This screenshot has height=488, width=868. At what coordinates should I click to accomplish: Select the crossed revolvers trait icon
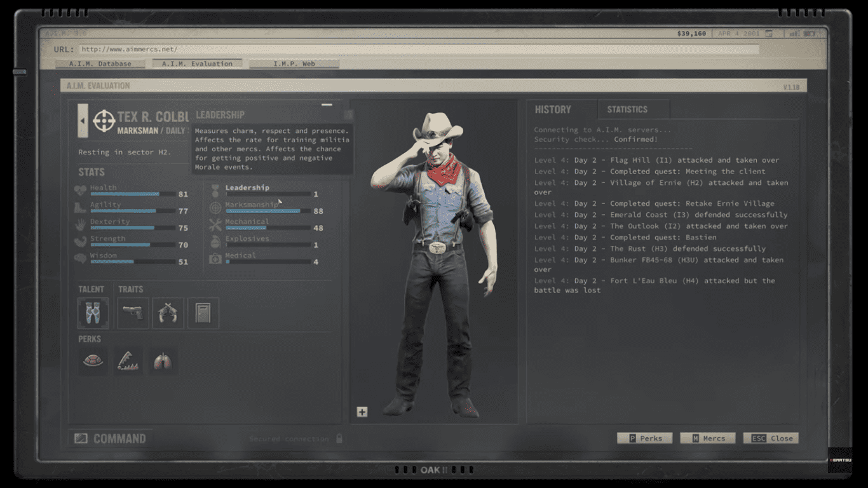pos(168,313)
